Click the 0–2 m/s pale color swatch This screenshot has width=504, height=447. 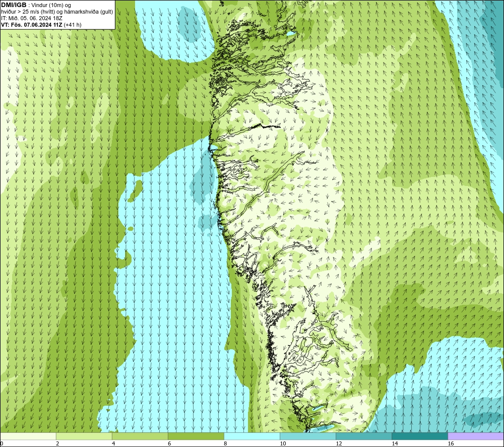click(x=28, y=436)
